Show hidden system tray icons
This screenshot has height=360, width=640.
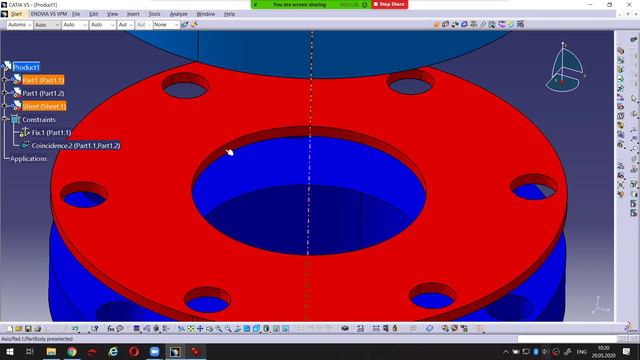click(x=506, y=351)
